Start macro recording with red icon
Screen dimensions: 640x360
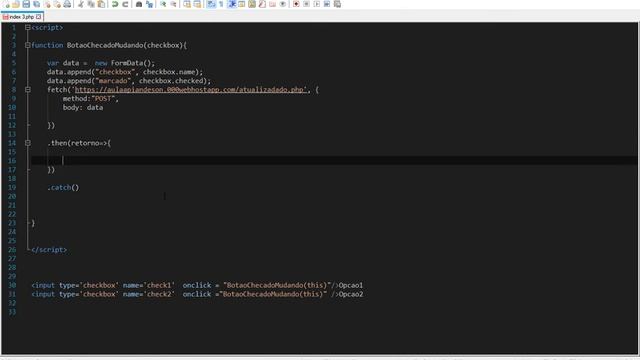pyautogui.click(x=296, y=4)
